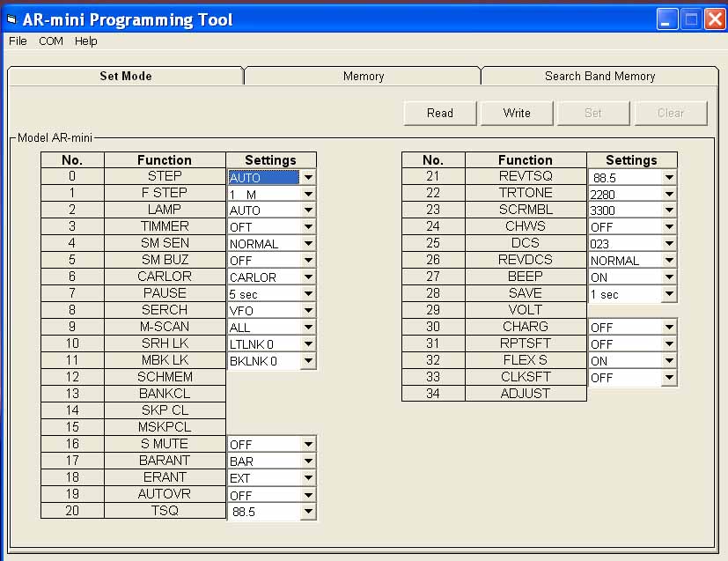The width and height of the screenshot is (728, 561).
Task: Click the SKP CL function cell
Action: [x=165, y=410]
